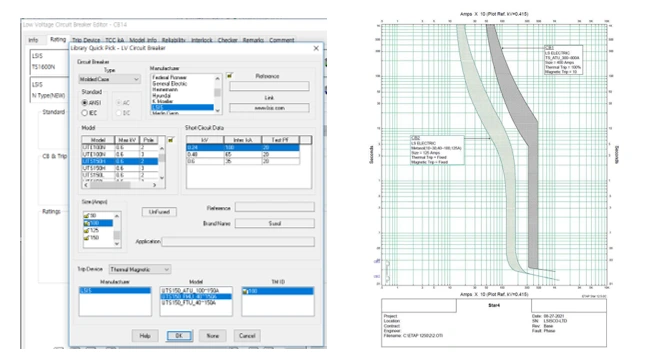The height and width of the screenshot is (363, 645).
Task: Select the IEC standard radio button
Action: click(85, 113)
